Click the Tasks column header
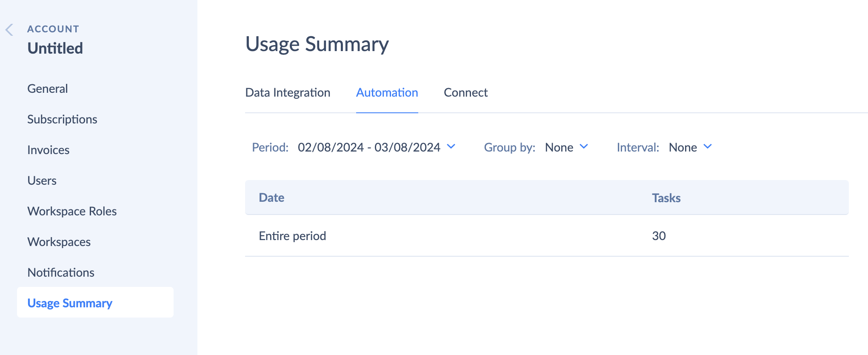This screenshot has width=868, height=355. coord(666,198)
